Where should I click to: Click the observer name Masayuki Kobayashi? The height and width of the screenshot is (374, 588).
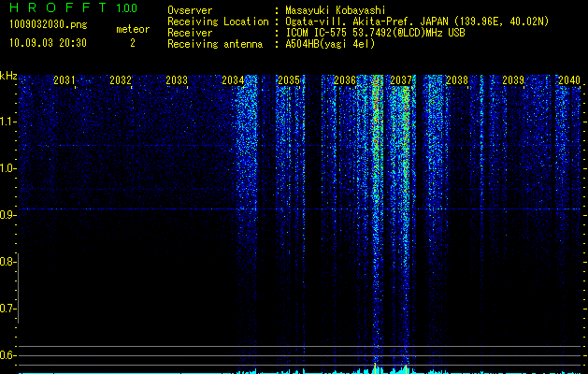(336, 10)
